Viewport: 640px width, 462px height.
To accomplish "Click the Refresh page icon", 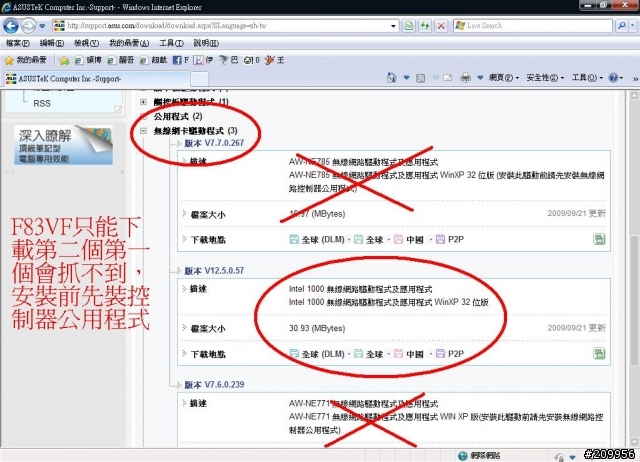I will pyautogui.click(x=425, y=26).
